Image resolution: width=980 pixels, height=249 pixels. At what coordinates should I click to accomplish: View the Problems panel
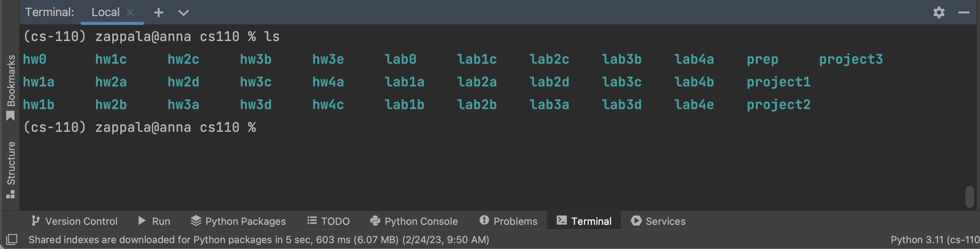508,221
